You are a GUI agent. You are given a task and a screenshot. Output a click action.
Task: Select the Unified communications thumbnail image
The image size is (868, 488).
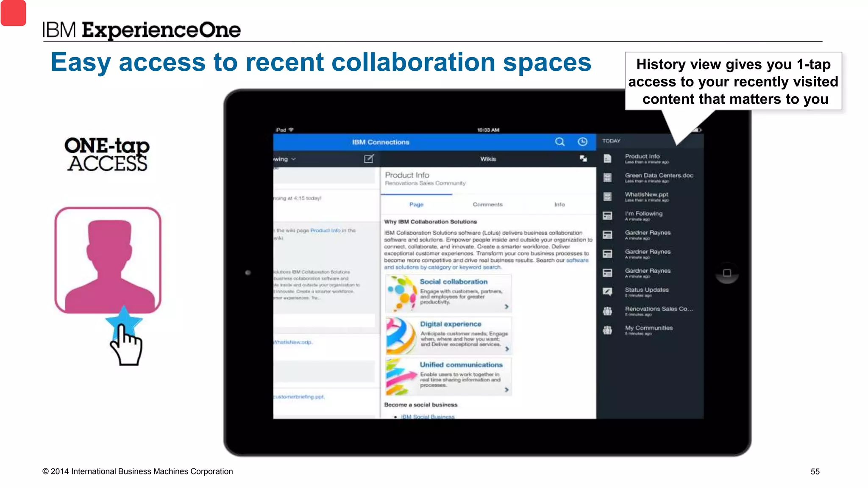401,377
